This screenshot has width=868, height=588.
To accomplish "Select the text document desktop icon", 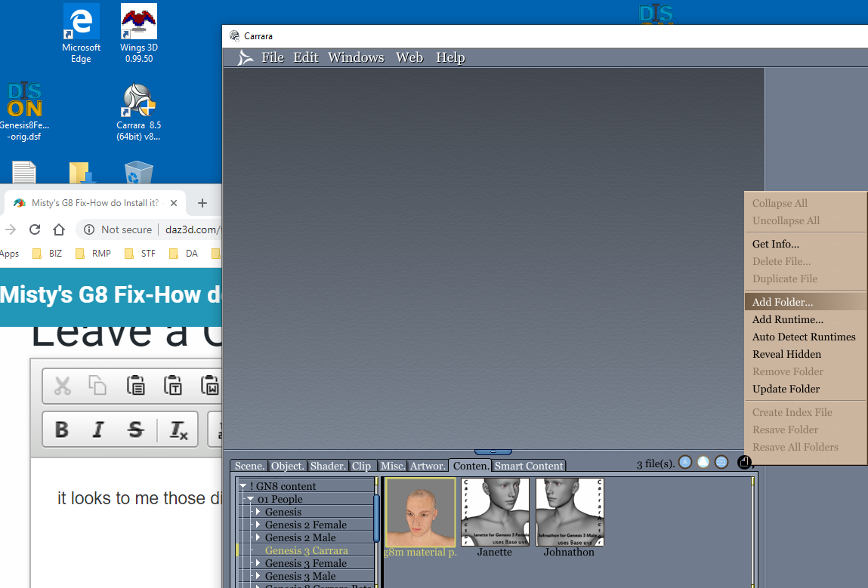I will click(24, 172).
